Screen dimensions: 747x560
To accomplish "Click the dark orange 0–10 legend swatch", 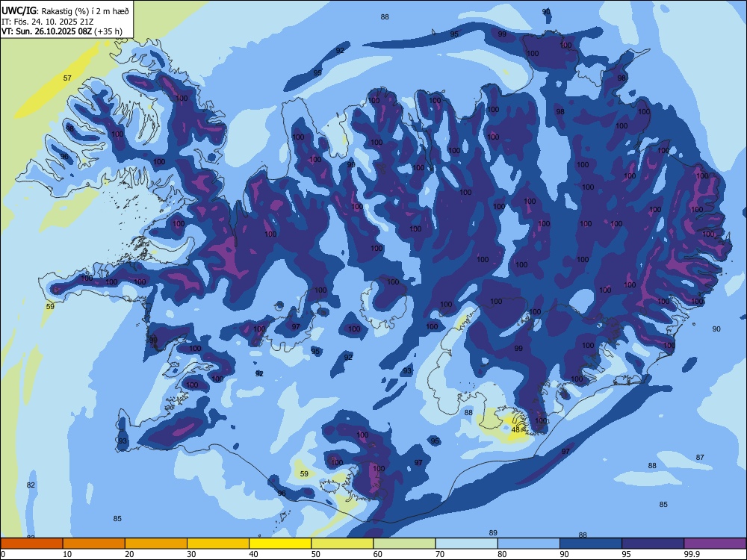I will [x=31, y=544].
